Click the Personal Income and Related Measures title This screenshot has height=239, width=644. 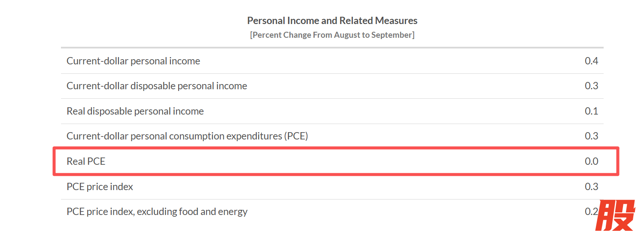pos(332,21)
